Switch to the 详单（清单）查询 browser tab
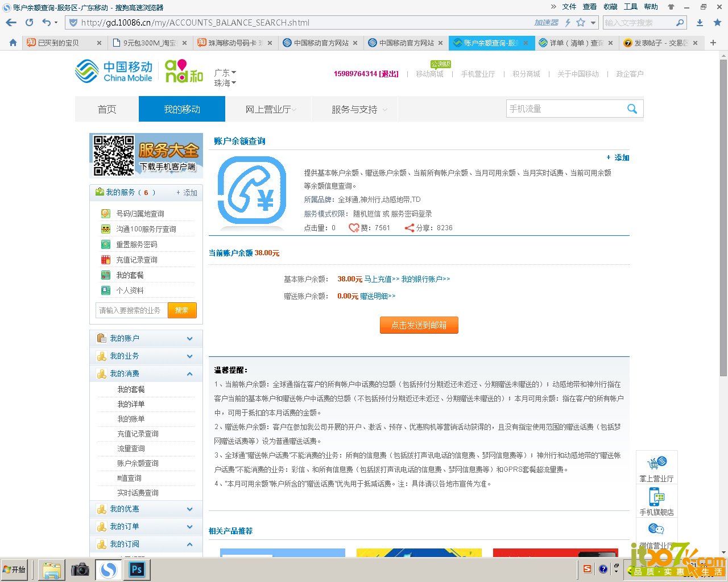The width and height of the screenshot is (728, 582). [576, 43]
